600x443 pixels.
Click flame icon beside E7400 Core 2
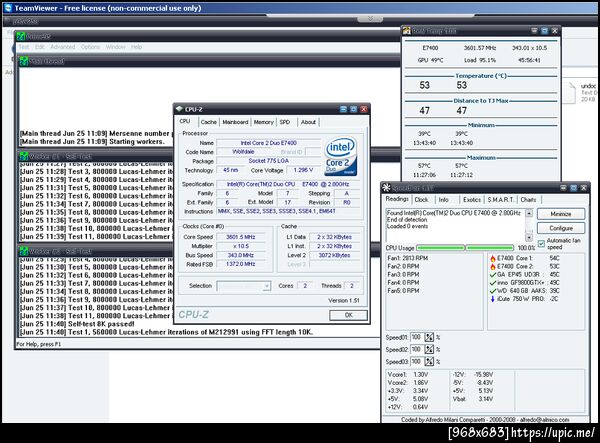493,266
